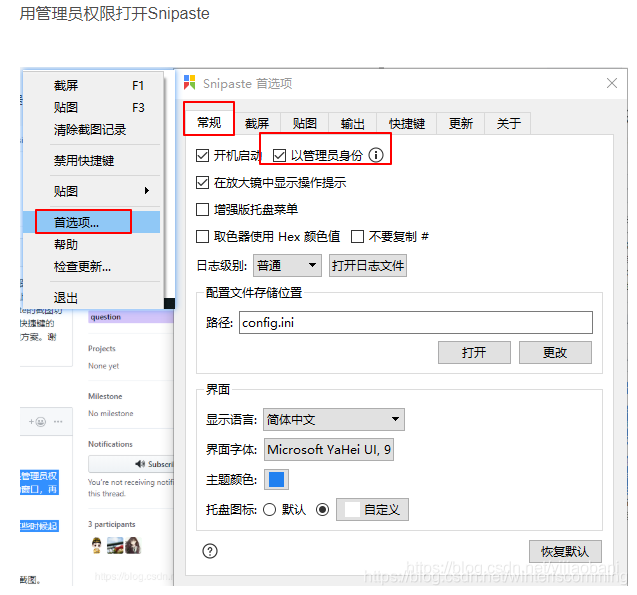The width and height of the screenshot is (637, 595).
Task: Click the 打开日志文件 button
Action: tap(368, 266)
